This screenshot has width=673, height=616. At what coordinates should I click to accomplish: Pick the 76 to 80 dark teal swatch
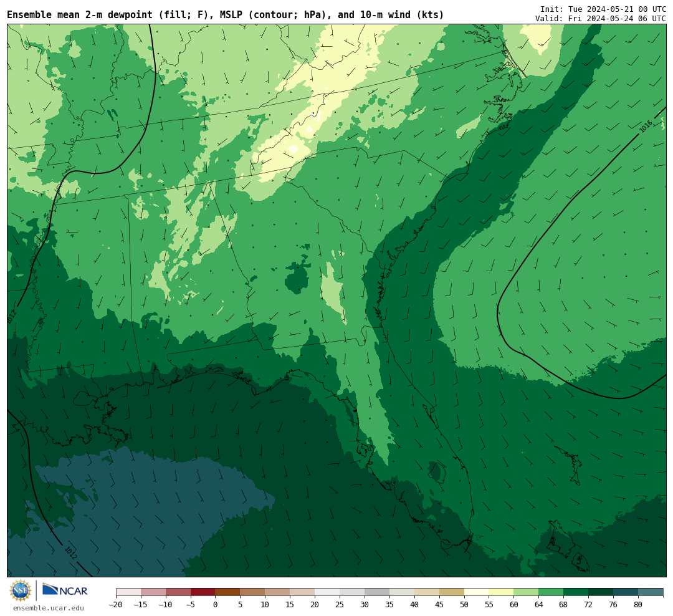pos(626,592)
